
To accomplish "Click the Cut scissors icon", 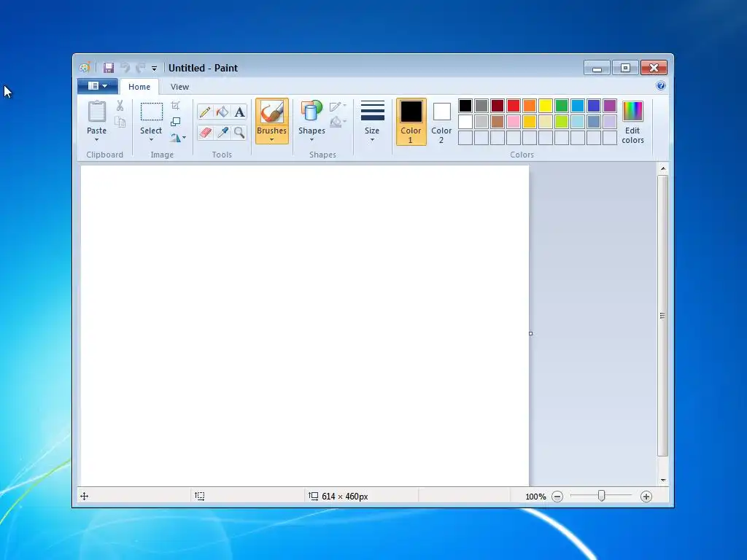I will (x=120, y=106).
